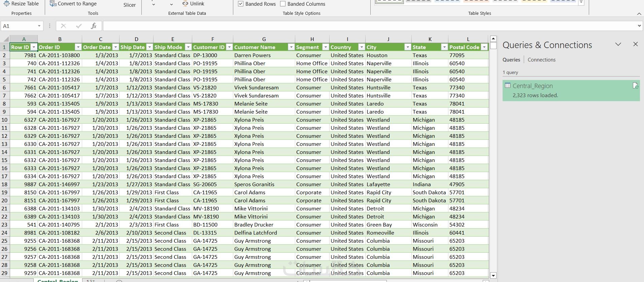Screen dimensions: 644x282
Task: Enable the Banded Columns checkbox
Action: 283,4
